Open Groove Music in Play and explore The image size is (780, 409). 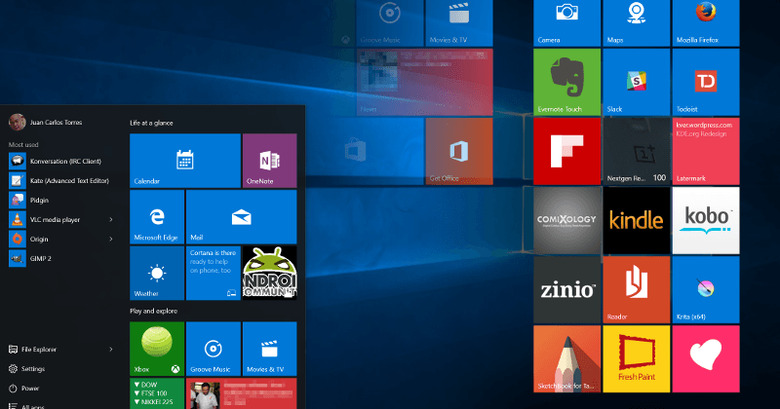click(213, 349)
